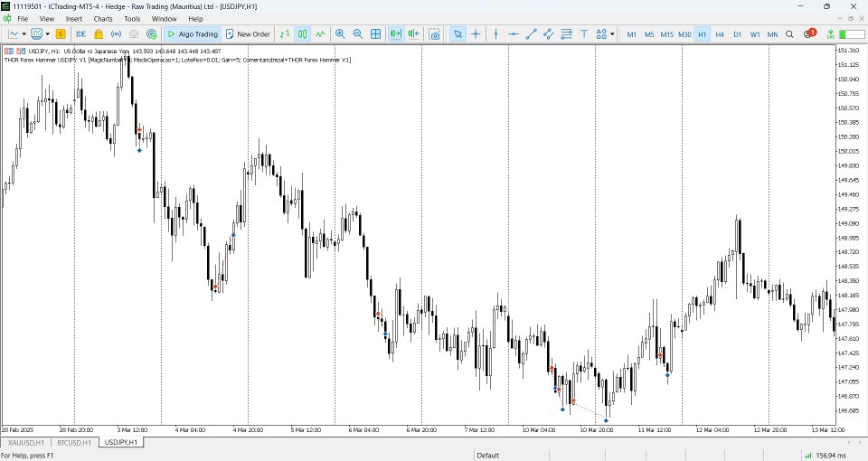Open notifications with red badge
868x461 pixels.
tap(809, 33)
